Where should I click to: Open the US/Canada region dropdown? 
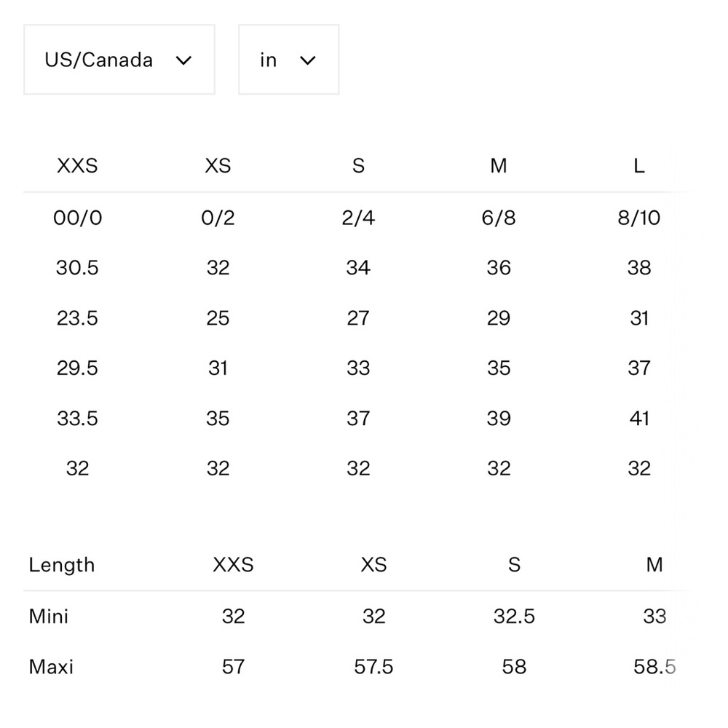[x=119, y=60]
